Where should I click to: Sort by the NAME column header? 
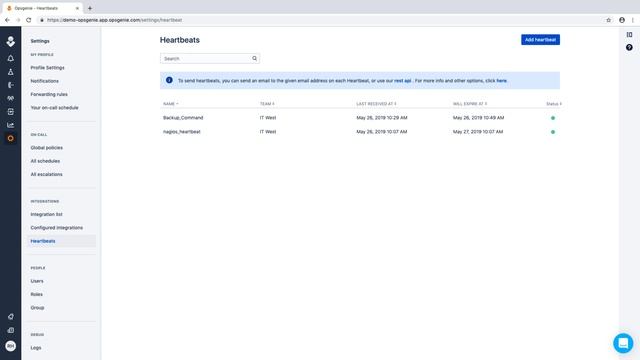(171, 104)
